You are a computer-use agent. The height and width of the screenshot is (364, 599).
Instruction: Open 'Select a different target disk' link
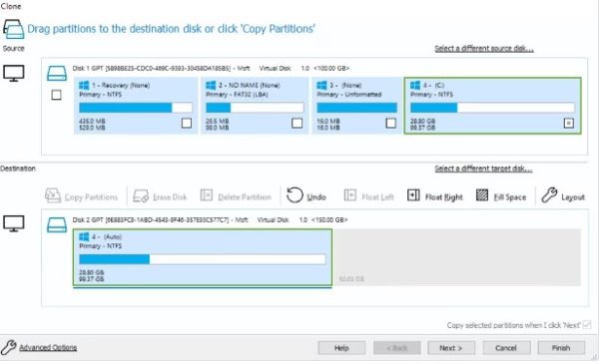[483, 169]
